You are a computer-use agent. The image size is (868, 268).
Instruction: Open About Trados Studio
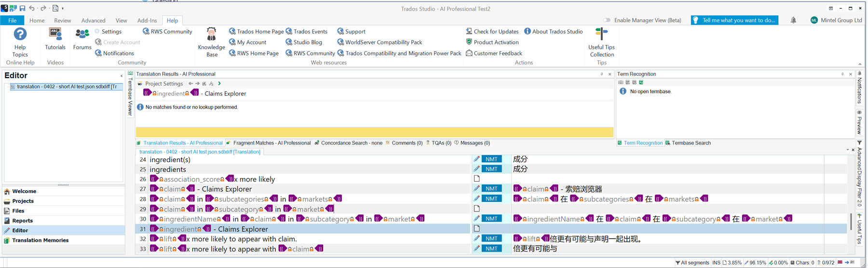point(553,31)
